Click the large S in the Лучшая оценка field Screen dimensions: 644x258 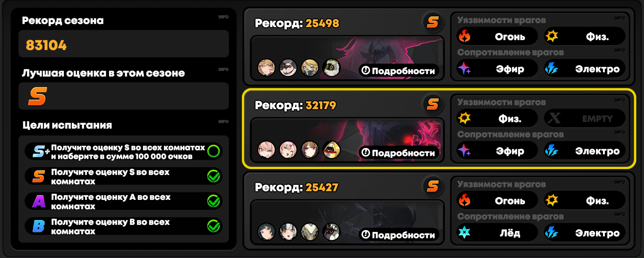tap(38, 96)
